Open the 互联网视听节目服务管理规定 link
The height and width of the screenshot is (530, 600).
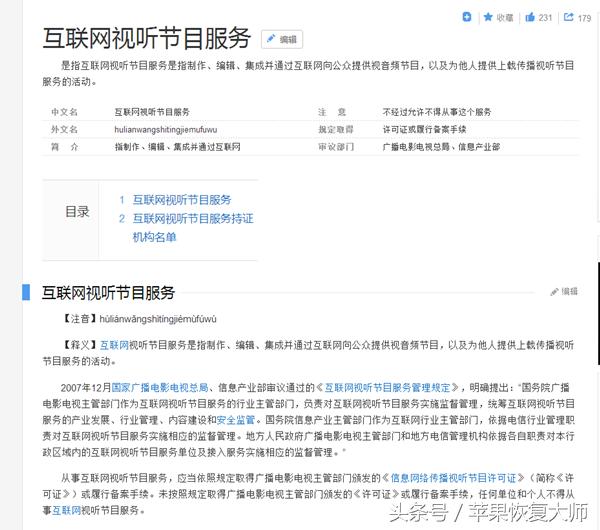point(387,388)
